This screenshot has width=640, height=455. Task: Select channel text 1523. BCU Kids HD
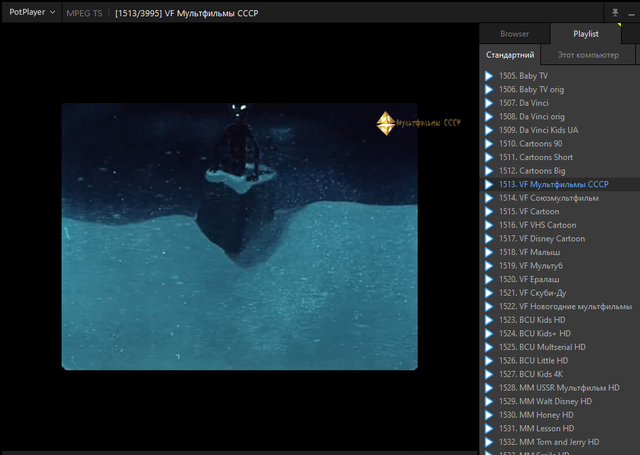pos(532,320)
